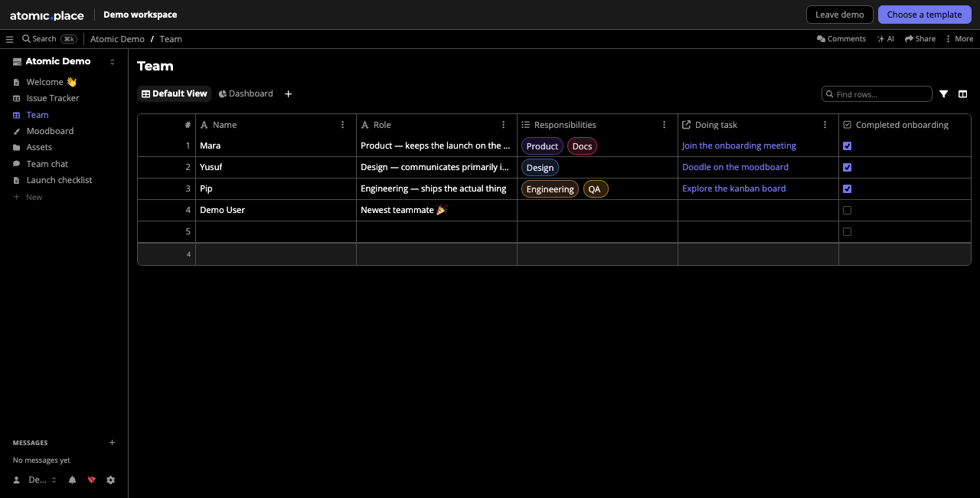Switch to the Dashboard view tab
The height and width of the screenshot is (498, 980).
[x=246, y=93]
